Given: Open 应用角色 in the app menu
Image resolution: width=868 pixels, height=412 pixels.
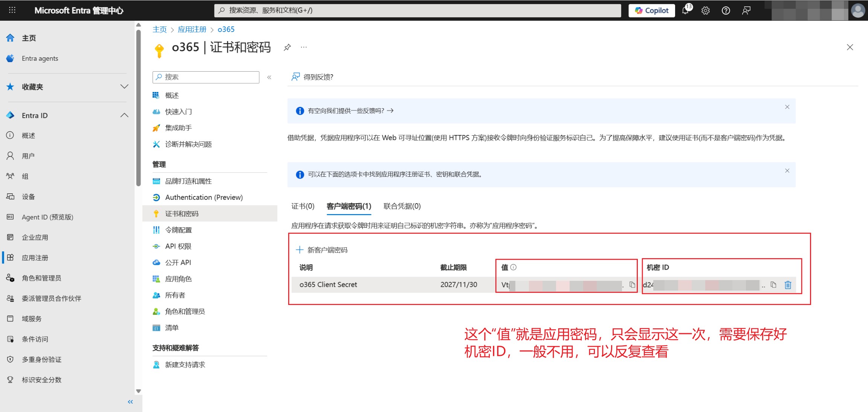Looking at the screenshot, I should click(178, 279).
